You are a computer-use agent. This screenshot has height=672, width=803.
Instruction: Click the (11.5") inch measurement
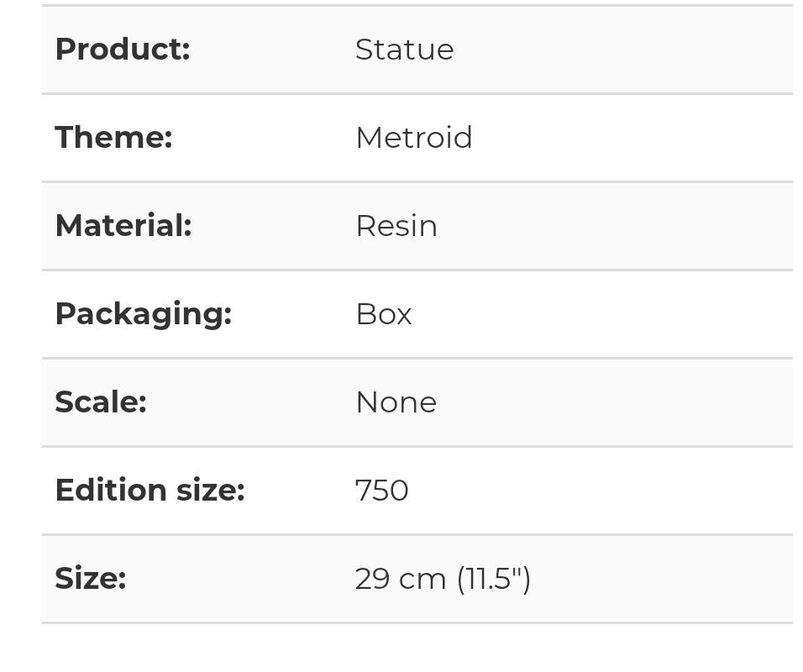[x=494, y=579]
